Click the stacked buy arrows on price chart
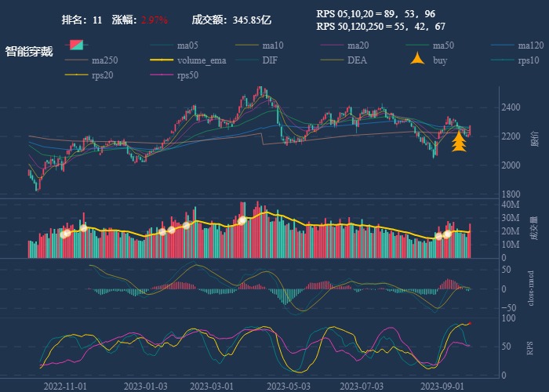The width and height of the screenshot is (549, 392). point(458,141)
